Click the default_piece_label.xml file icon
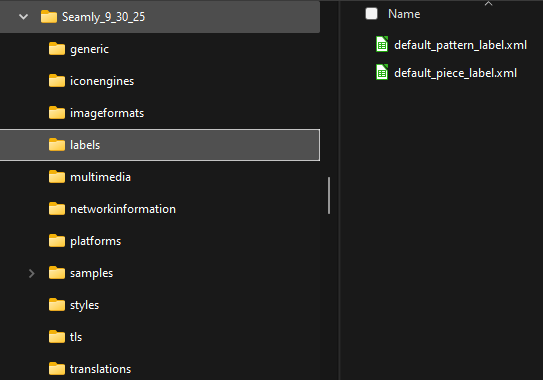Screen dimensions: 543x380 pos(382,72)
